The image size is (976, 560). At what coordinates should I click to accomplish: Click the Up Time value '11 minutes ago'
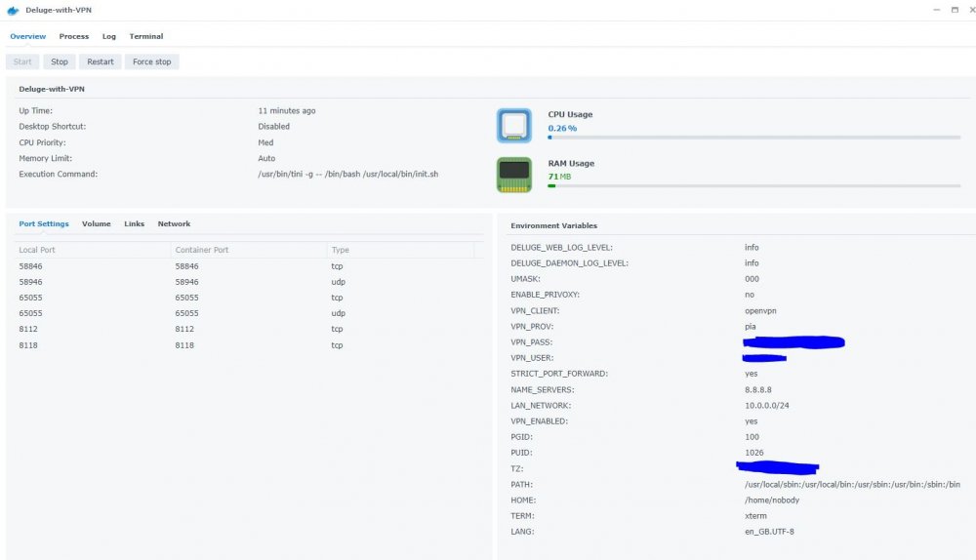286,111
